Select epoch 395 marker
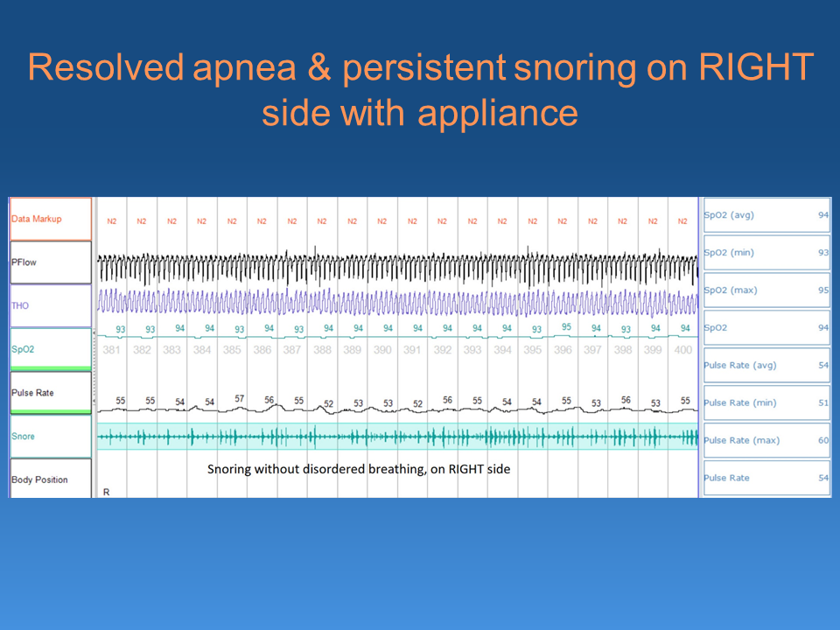 pyautogui.click(x=533, y=350)
